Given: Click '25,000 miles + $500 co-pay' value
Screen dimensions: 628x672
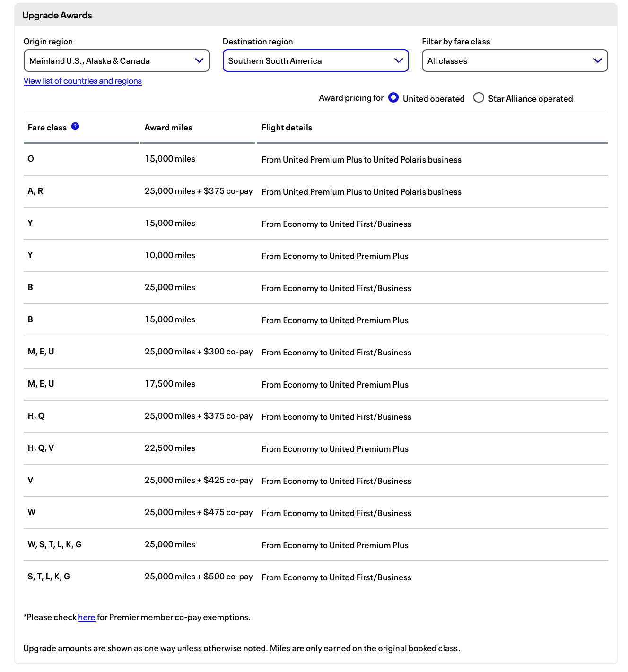Looking at the screenshot, I should pyautogui.click(x=199, y=577).
